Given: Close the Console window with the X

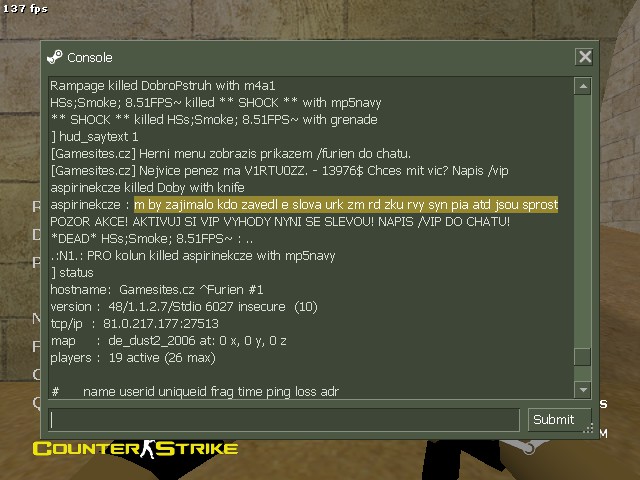Looking at the screenshot, I should coord(584,56).
